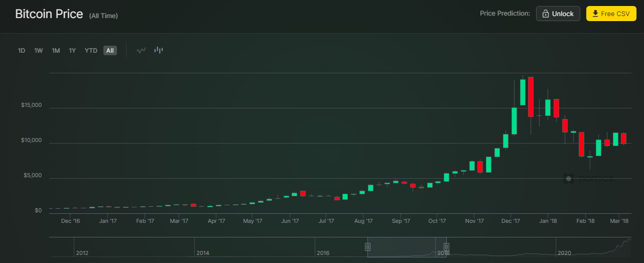This screenshot has height=263, width=644.
Task: Select the YTD time range
Action: 91,51
